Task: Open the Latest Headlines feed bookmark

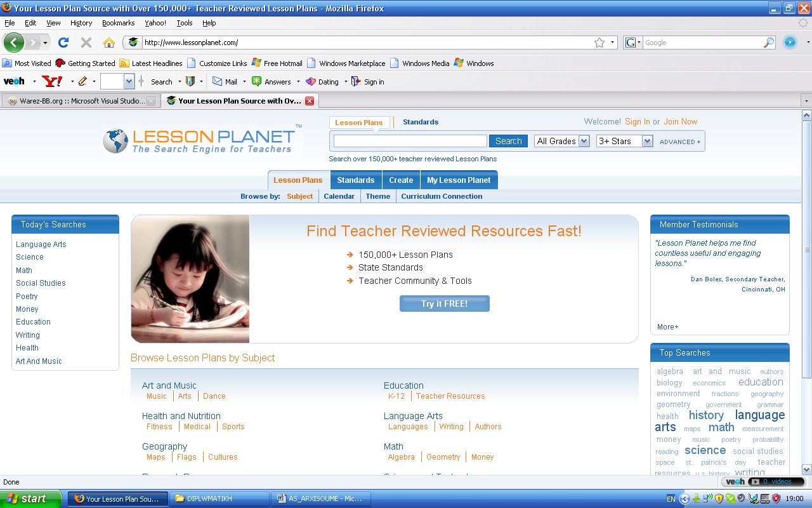Action: pos(151,63)
